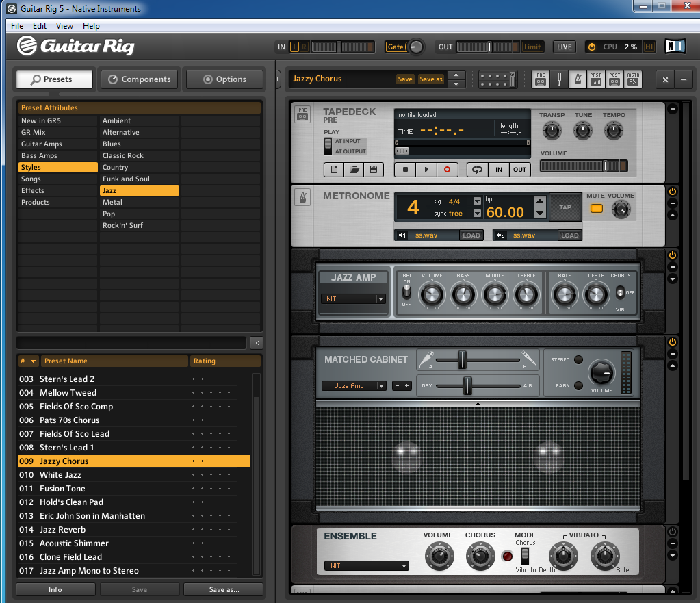Viewport: 700px width, 603px height.
Task: Click the Matched Cabinet plus button
Action: [406, 385]
